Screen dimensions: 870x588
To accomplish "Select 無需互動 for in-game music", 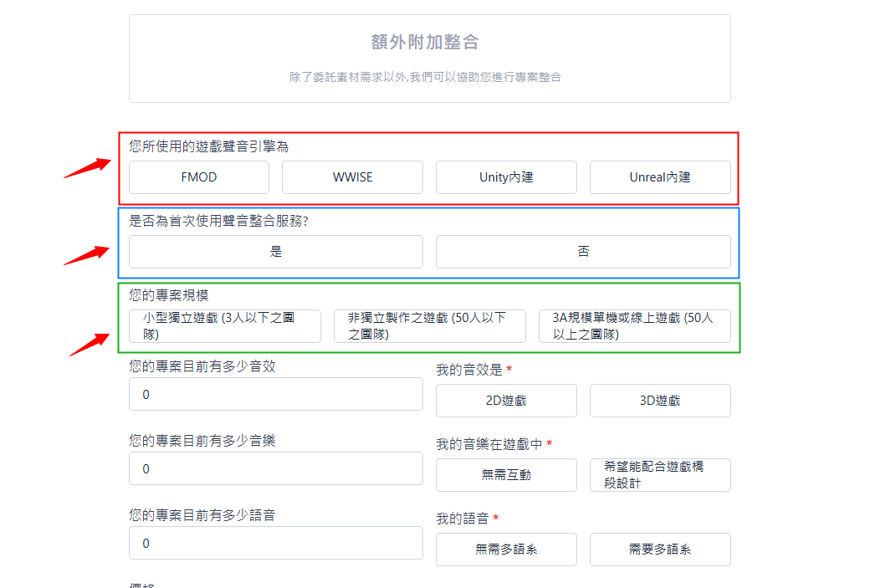I will click(x=506, y=475).
